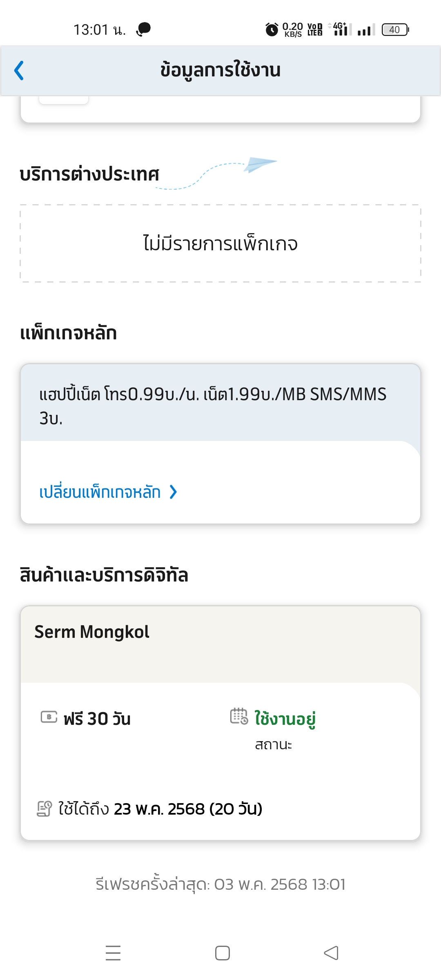Image resolution: width=441 pixels, height=980 pixels.
Task: Tap the expiry date document icon
Action: 45,808
